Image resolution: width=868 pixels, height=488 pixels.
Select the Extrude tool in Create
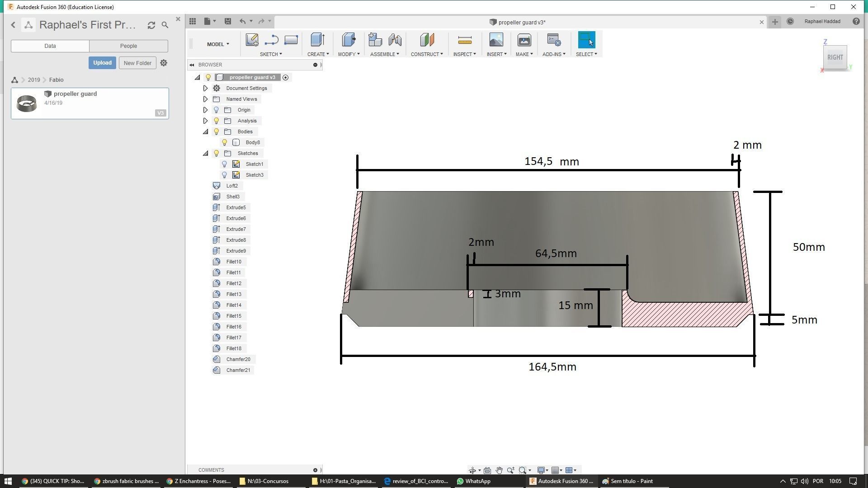pos(317,40)
